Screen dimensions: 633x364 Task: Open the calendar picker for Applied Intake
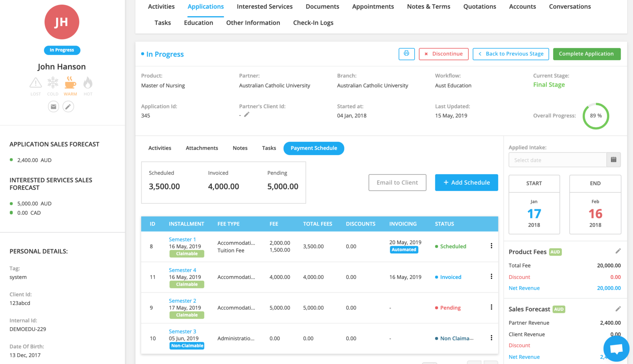pos(614,160)
